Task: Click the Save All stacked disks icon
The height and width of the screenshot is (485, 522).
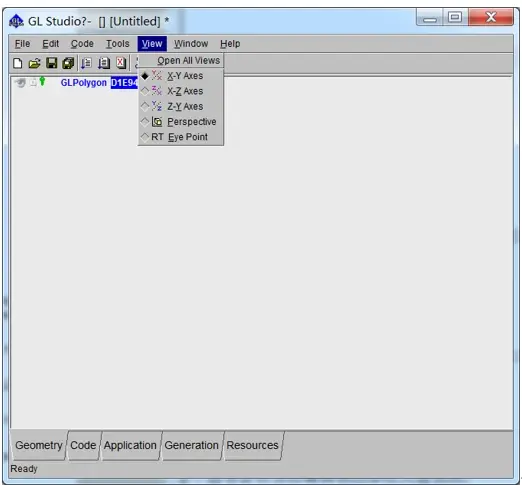Action: pyautogui.click(x=68, y=63)
